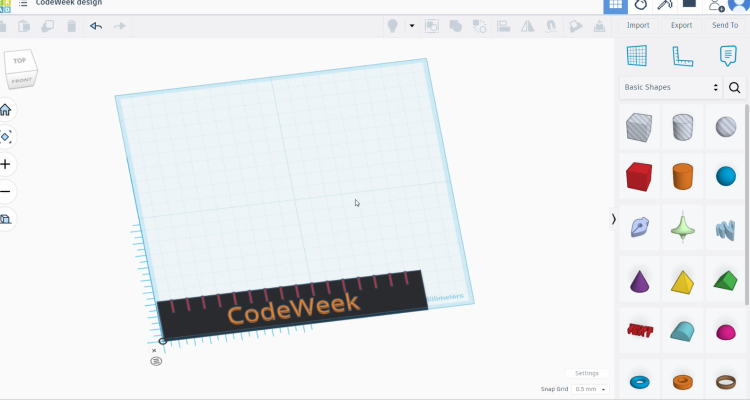This screenshot has height=400, width=750.
Task: Zoom out with the minus button
Action: point(6,191)
